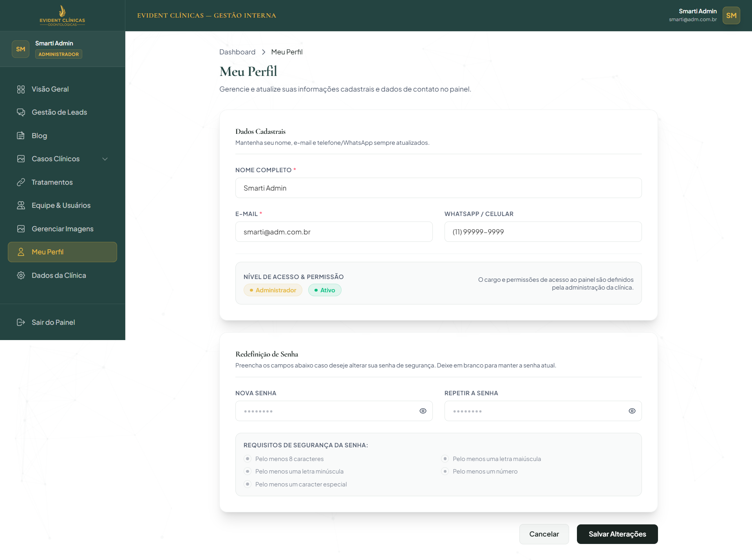This screenshot has width=752, height=560.
Task: Go to Tratamentos menu item
Action: (x=62, y=182)
